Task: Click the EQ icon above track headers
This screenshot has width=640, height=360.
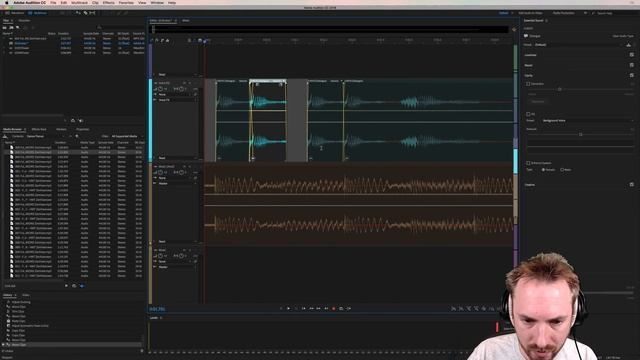Action: pyautogui.click(x=167, y=40)
